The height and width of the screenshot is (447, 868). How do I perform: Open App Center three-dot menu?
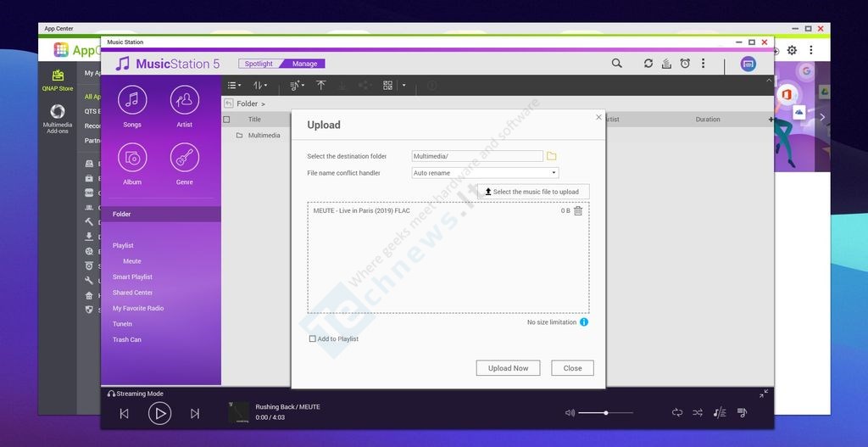[x=811, y=50]
